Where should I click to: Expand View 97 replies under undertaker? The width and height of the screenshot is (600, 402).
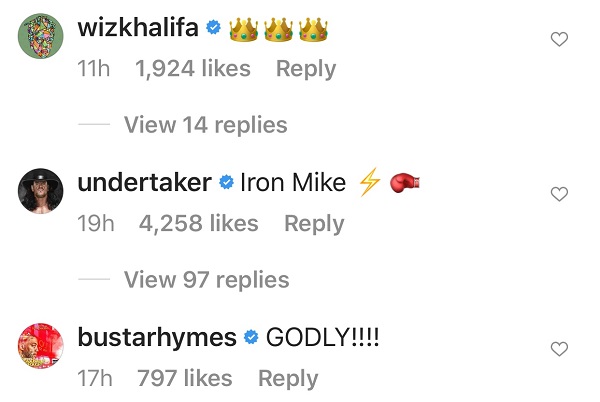206,280
